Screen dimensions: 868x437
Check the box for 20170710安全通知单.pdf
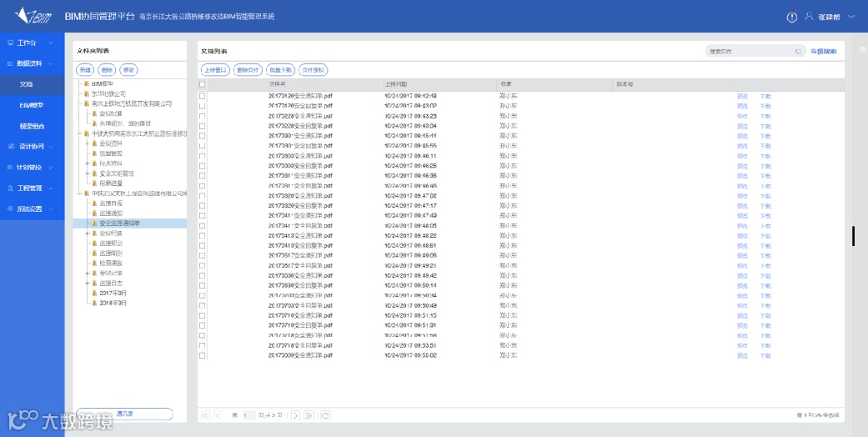[x=202, y=315]
